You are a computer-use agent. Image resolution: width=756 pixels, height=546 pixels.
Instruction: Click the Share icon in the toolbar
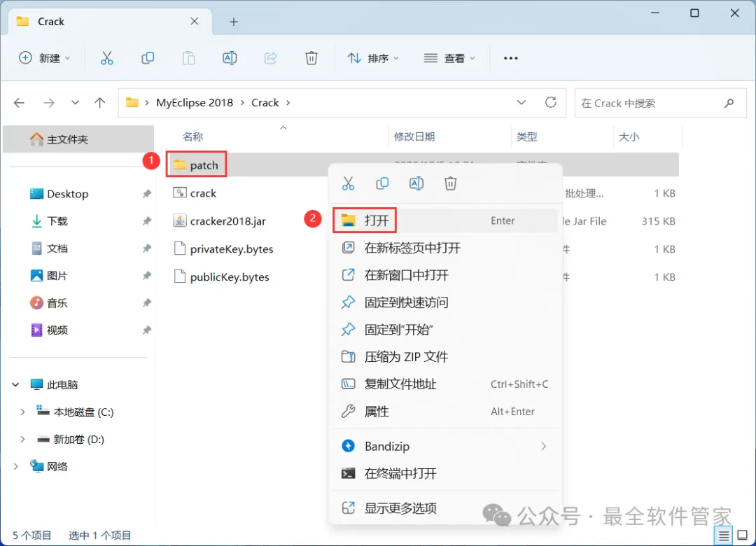pos(270,58)
